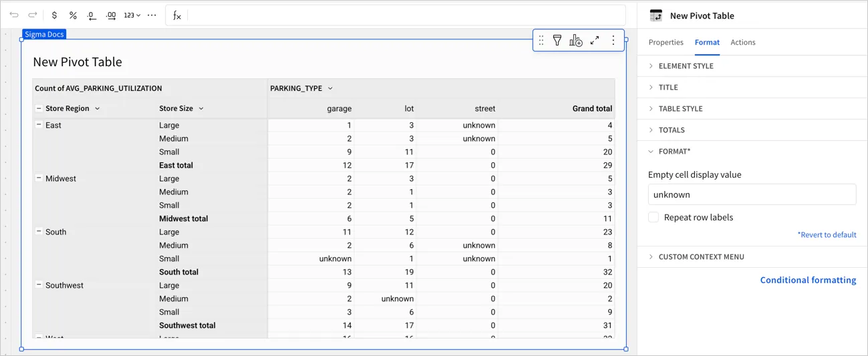Collapse the Southwest region group
Viewport: 868px width, 356px height.
pos(39,285)
